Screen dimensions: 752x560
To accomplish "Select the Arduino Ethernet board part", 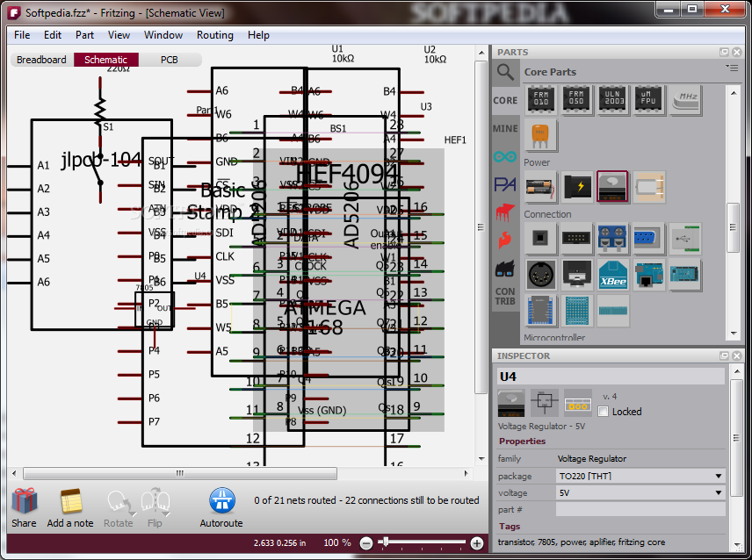I will tap(648, 275).
